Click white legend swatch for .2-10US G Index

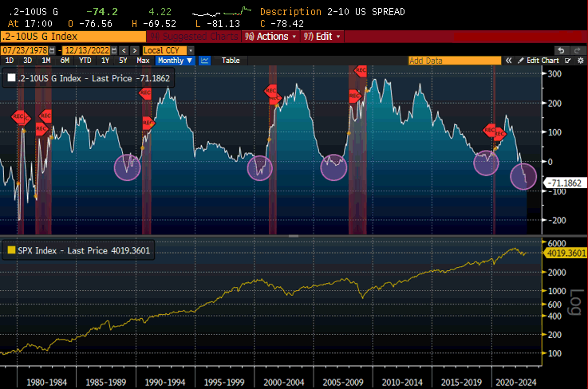12,77
